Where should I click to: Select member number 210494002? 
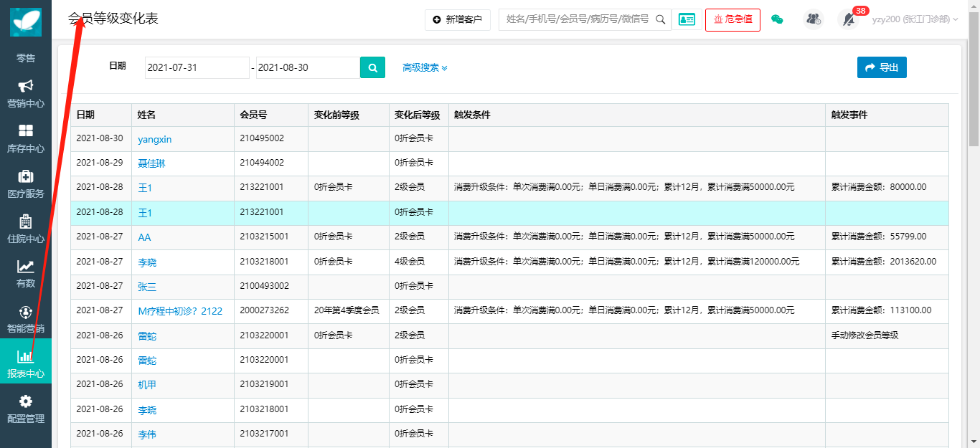pos(262,163)
